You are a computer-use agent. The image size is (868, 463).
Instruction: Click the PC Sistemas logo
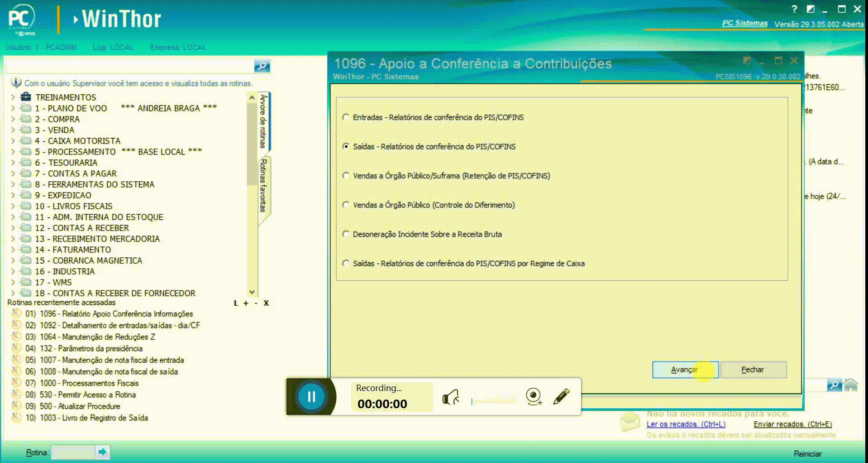point(21,19)
